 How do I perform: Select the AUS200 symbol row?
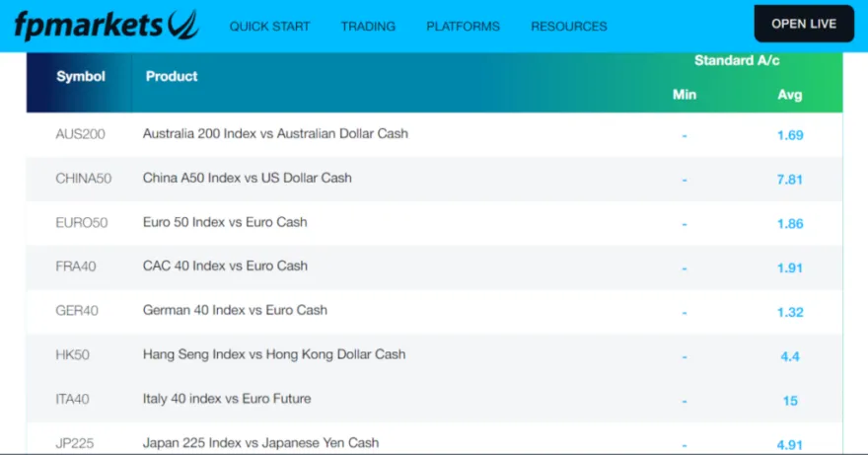click(80, 133)
